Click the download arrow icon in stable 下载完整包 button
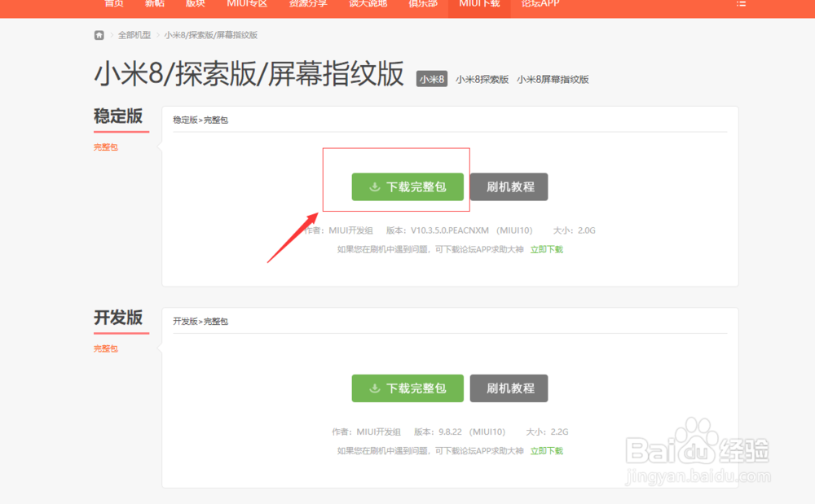 click(x=375, y=186)
